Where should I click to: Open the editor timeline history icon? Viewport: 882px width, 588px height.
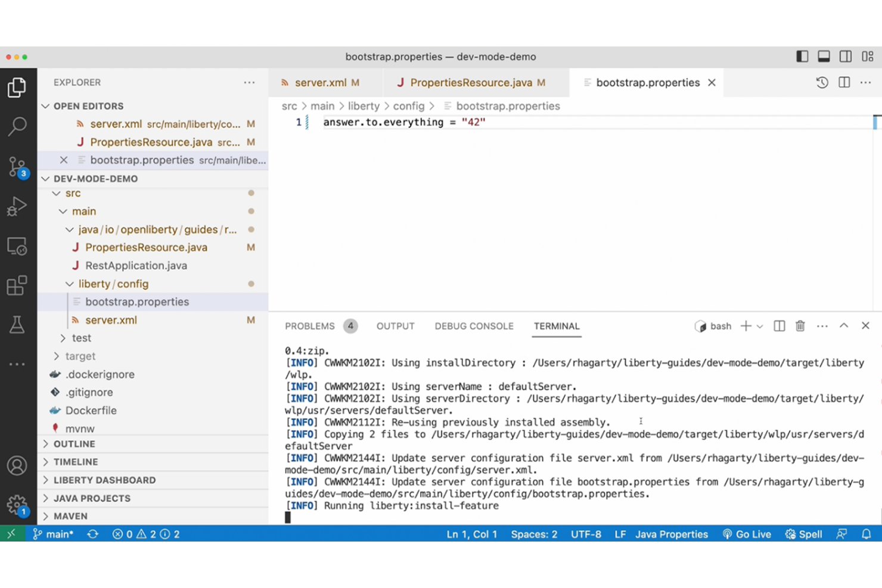click(822, 83)
